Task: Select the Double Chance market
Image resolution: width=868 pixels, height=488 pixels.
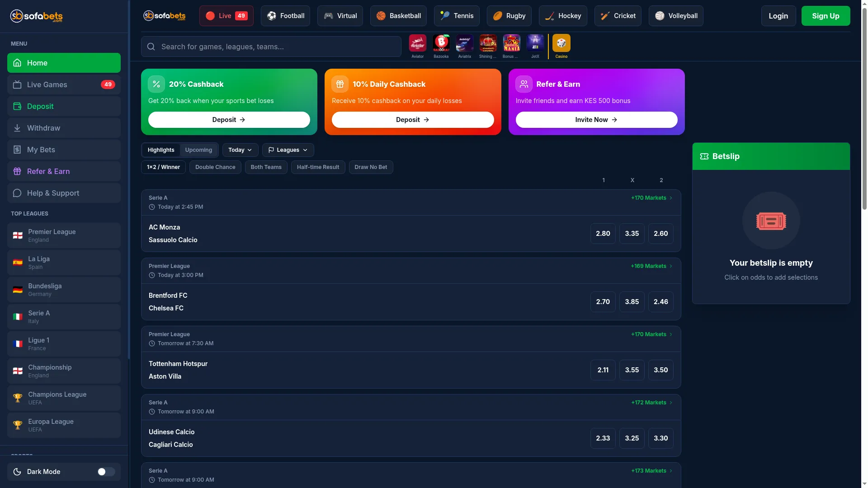Action: tap(215, 167)
